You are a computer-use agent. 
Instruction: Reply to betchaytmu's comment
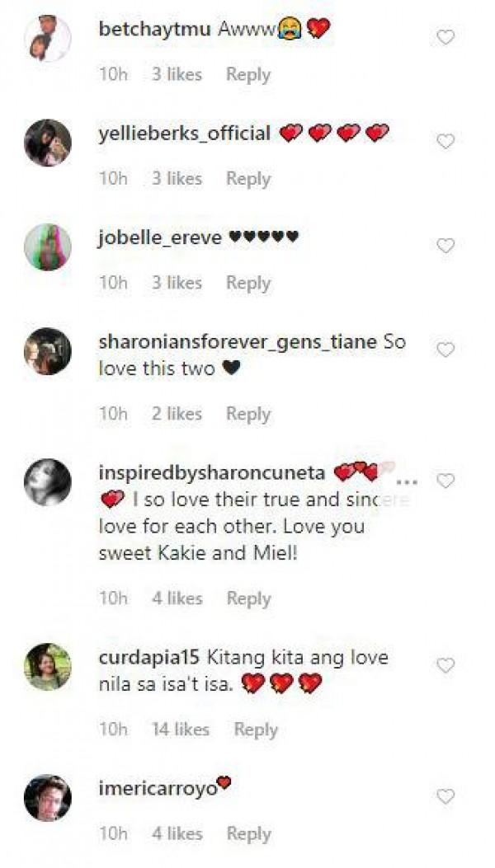[x=248, y=75]
